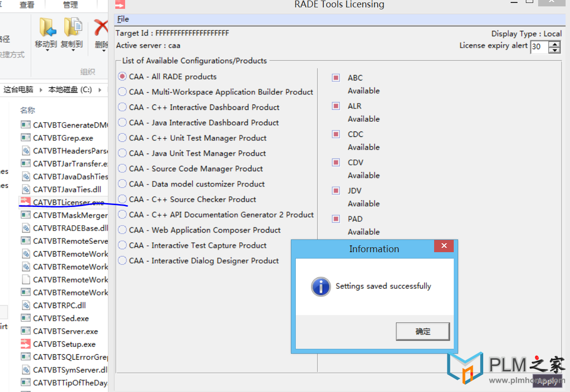Select the CATVBTRemoteServe file icon

26,241
